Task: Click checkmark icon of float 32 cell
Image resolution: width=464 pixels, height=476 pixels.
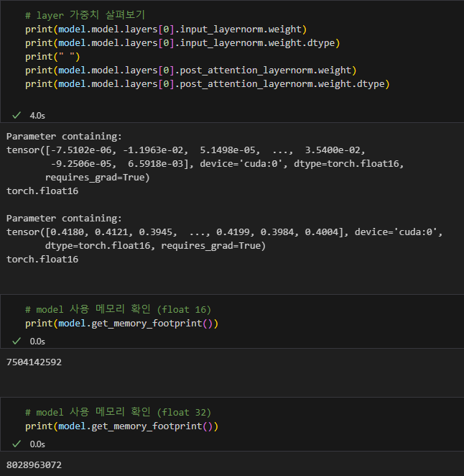Action: coord(17,444)
